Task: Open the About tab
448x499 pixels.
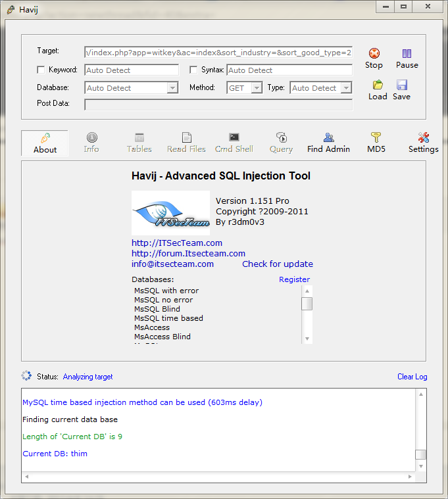Action: pos(45,143)
